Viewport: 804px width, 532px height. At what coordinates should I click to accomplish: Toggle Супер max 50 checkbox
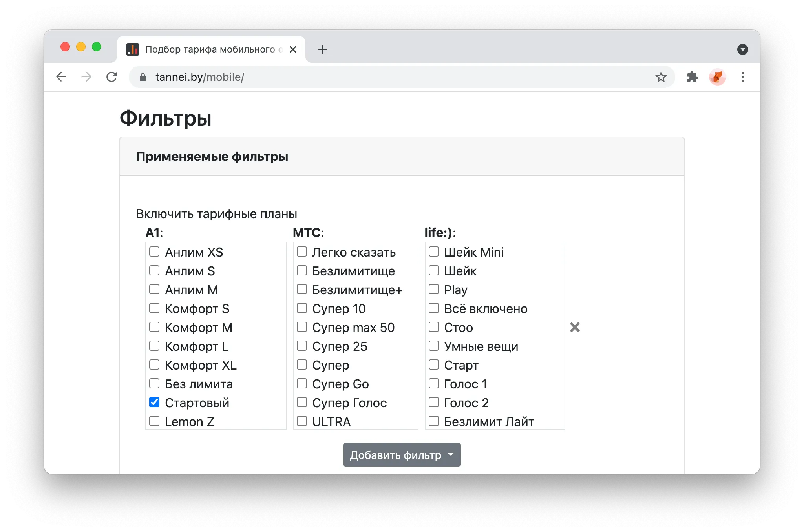coord(302,327)
